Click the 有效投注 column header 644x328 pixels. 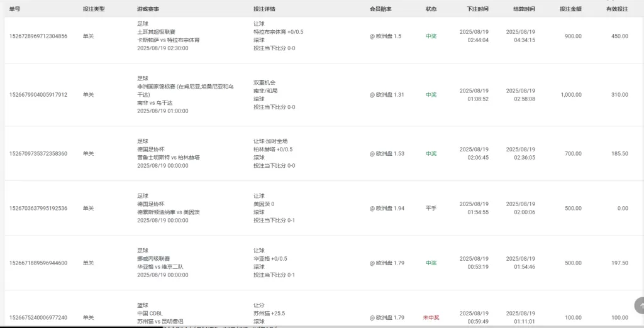(617, 9)
